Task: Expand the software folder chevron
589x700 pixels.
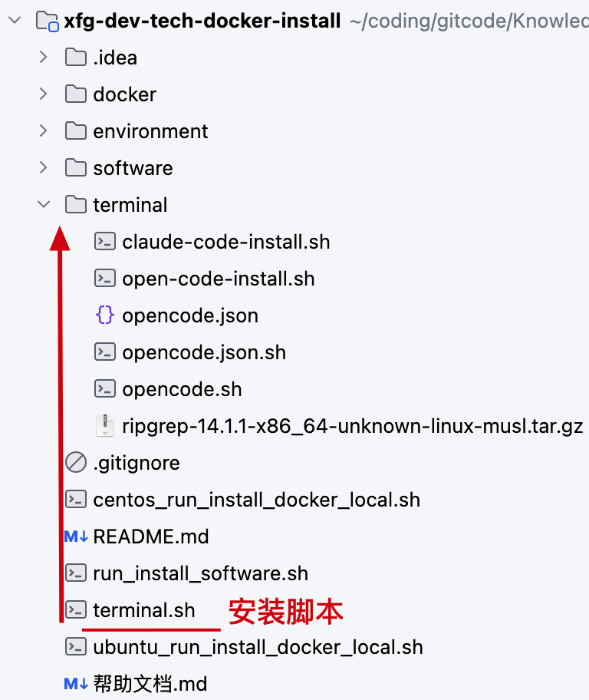Action: (44, 168)
